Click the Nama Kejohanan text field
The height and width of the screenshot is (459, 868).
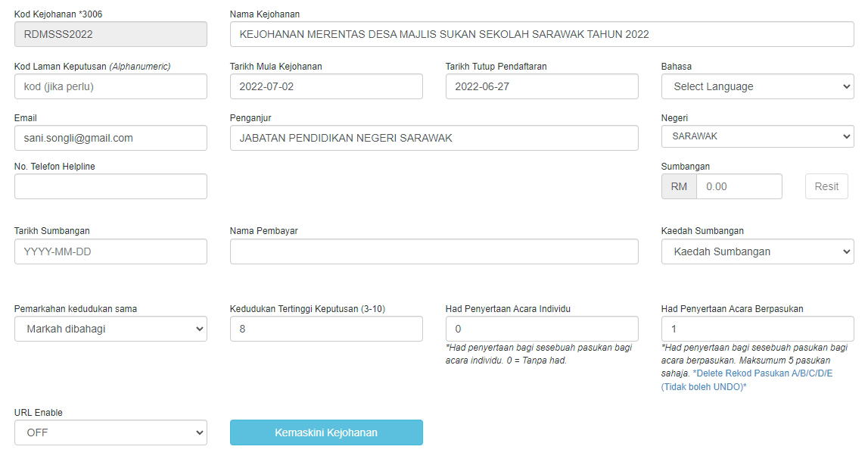[542, 34]
